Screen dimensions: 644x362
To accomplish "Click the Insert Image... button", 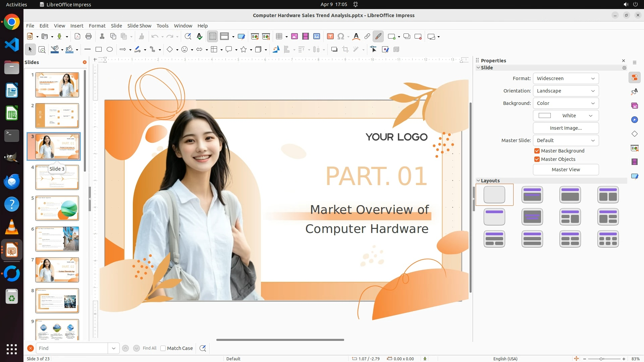I will click(566, 128).
